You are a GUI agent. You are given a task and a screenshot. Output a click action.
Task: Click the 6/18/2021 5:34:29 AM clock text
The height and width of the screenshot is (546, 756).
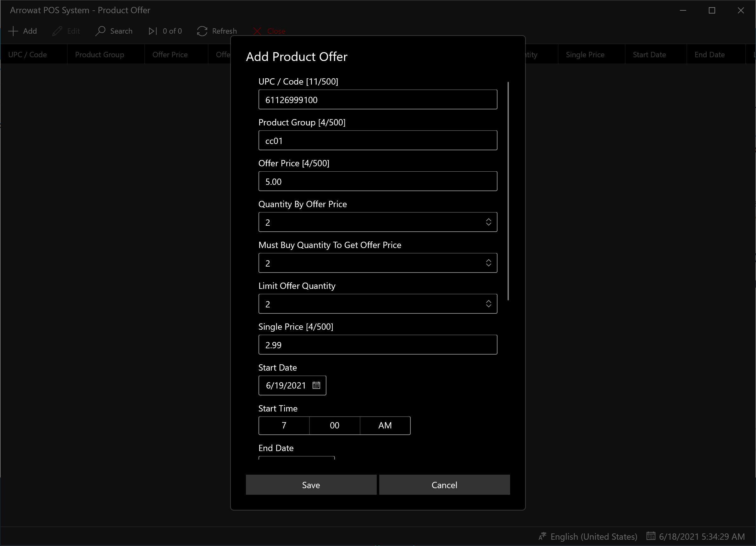(x=702, y=537)
